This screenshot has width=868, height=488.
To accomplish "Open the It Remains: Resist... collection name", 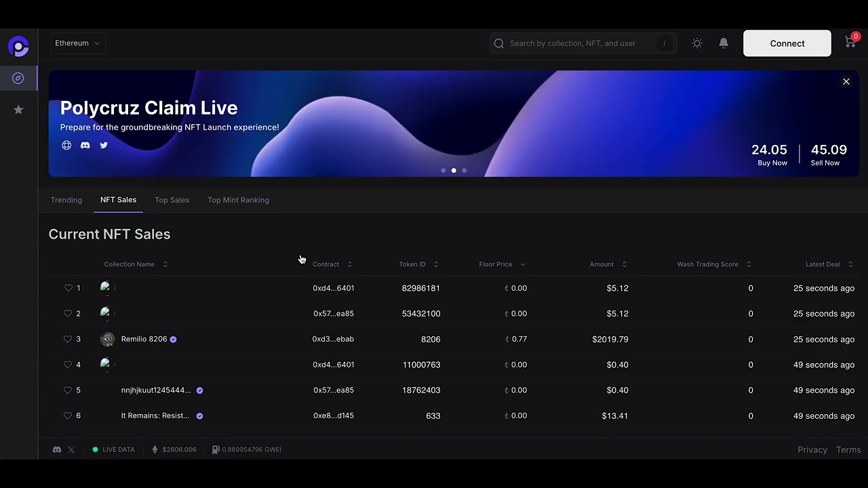I will click(x=155, y=415).
